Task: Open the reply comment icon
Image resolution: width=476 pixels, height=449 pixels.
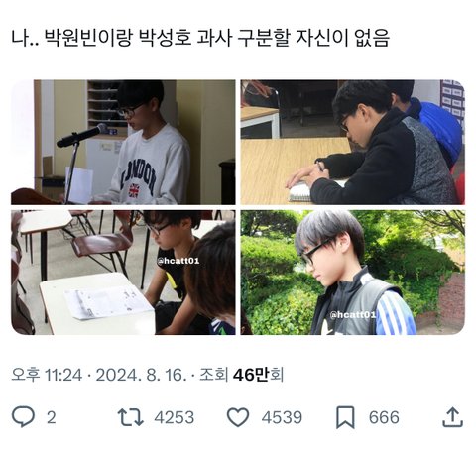Action: tap(23, 417)
